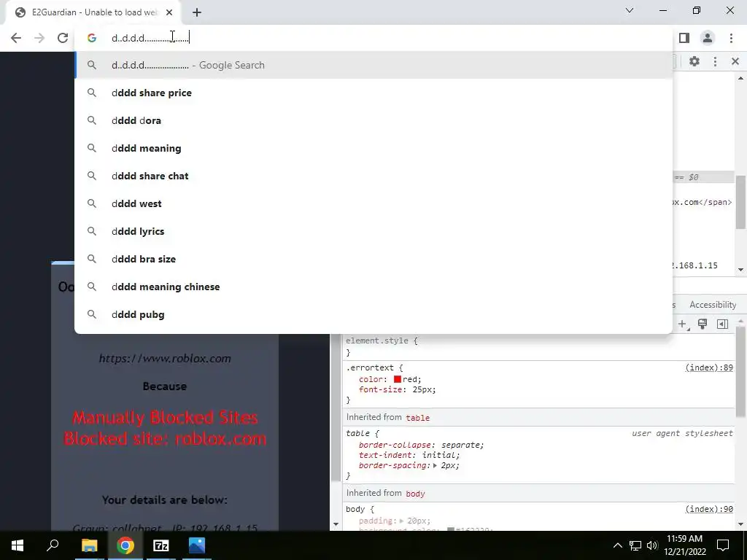Open notification center icon

(x=723, y=545)
